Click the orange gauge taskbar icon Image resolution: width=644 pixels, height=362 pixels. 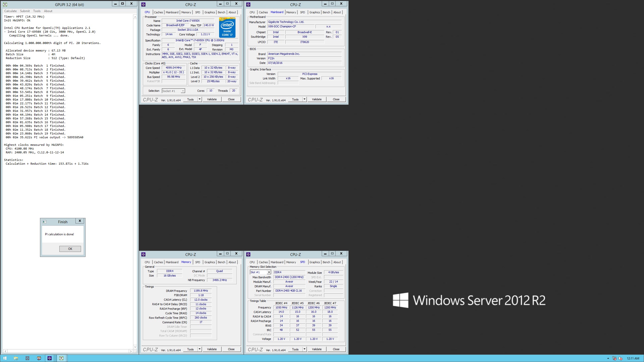point(39,358)
